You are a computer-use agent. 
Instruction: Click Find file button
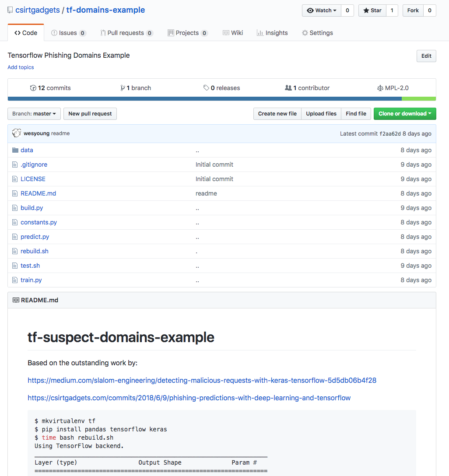coord(356,114)
